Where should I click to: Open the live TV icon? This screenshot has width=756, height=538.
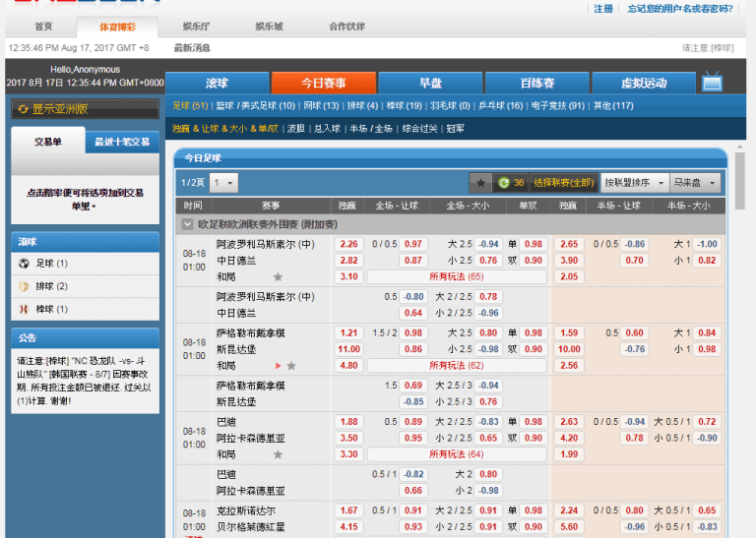pos(712,82)
